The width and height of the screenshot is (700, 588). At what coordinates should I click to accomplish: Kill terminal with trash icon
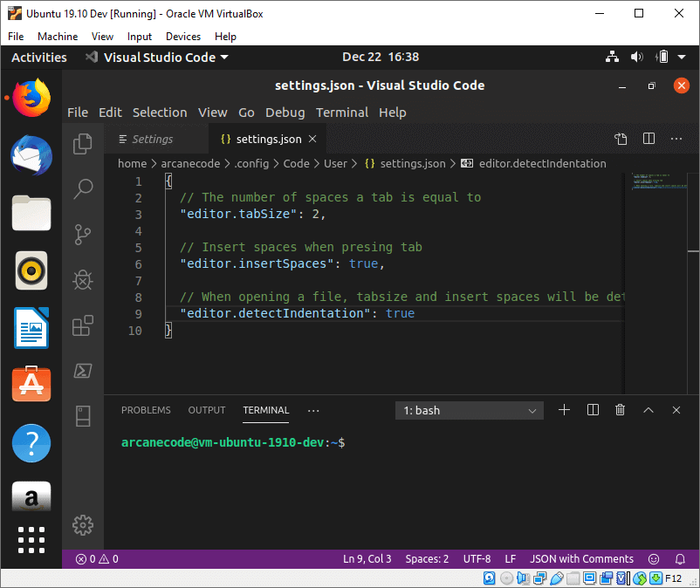coord(620,410)
